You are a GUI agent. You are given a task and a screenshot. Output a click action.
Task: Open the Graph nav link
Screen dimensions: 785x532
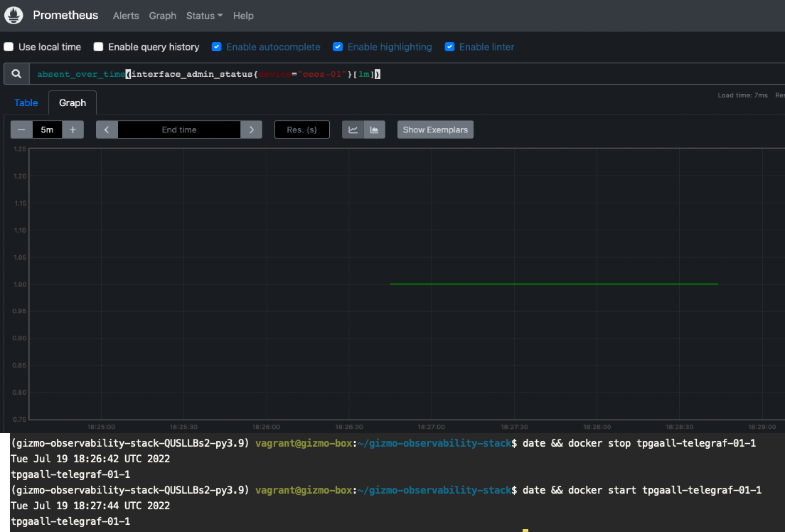pyautogui.click(x=163, y=16)
